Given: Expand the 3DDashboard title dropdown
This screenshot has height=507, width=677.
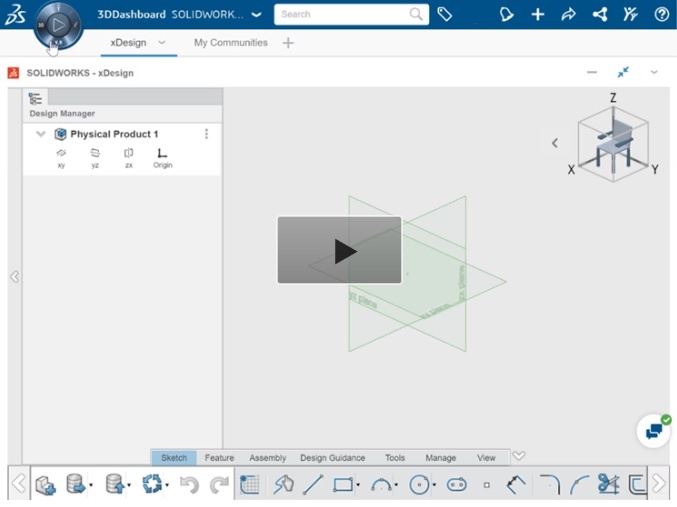Looking at the screenshot, I should [256, 14].
